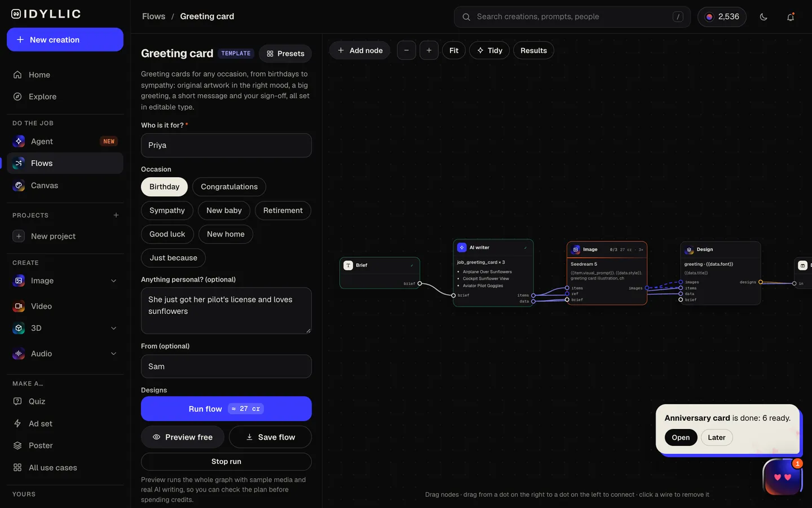Click the credits balance 2,536 pill

point(722,17)
